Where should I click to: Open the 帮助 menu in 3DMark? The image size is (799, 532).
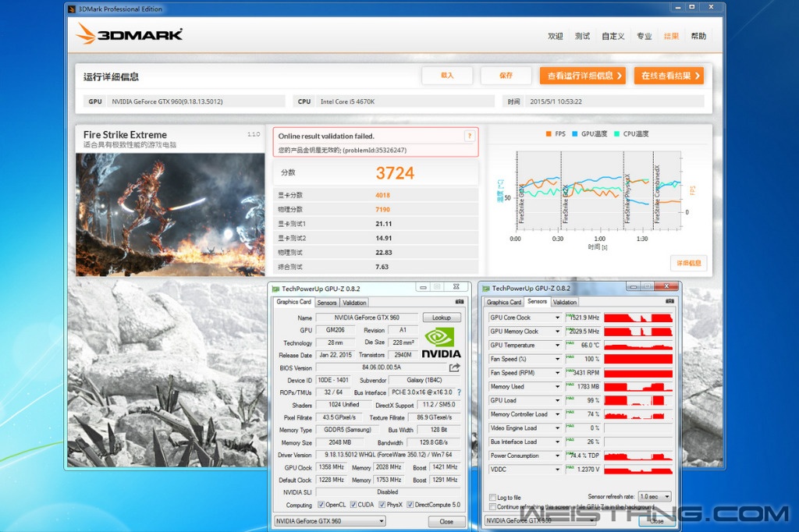(698, 36)
